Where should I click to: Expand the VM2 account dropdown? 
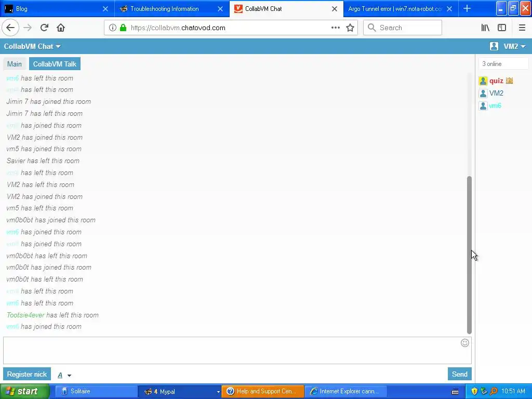tap(514, 46)
